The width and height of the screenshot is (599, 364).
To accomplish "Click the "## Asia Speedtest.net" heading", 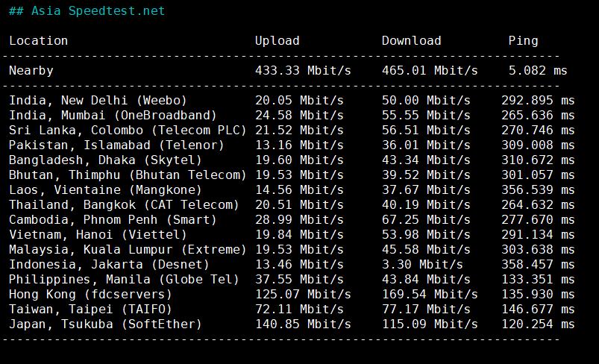I will (87, 11).
